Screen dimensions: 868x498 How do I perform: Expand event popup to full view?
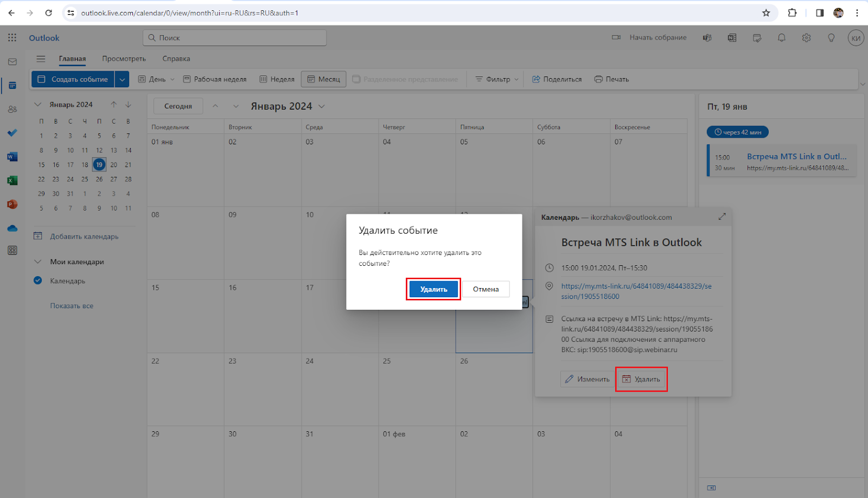point(722,216)
